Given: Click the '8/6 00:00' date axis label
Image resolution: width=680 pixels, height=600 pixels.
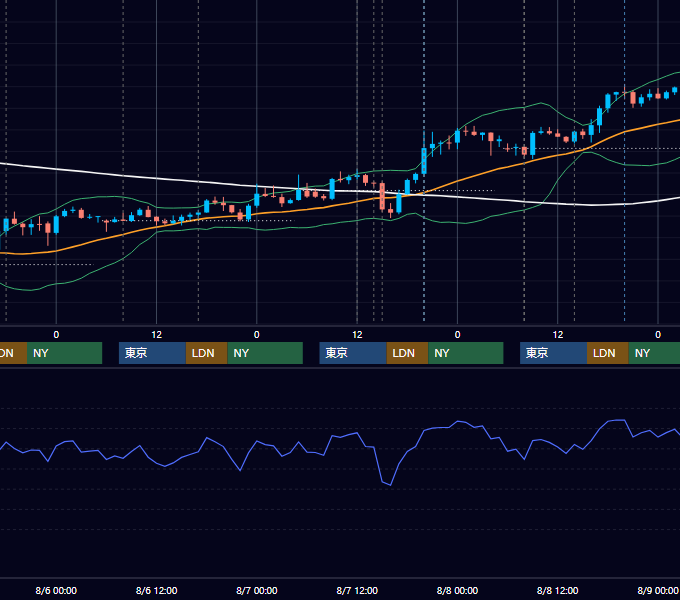Looking at the screenshot, I should click(x=56, y=590).
